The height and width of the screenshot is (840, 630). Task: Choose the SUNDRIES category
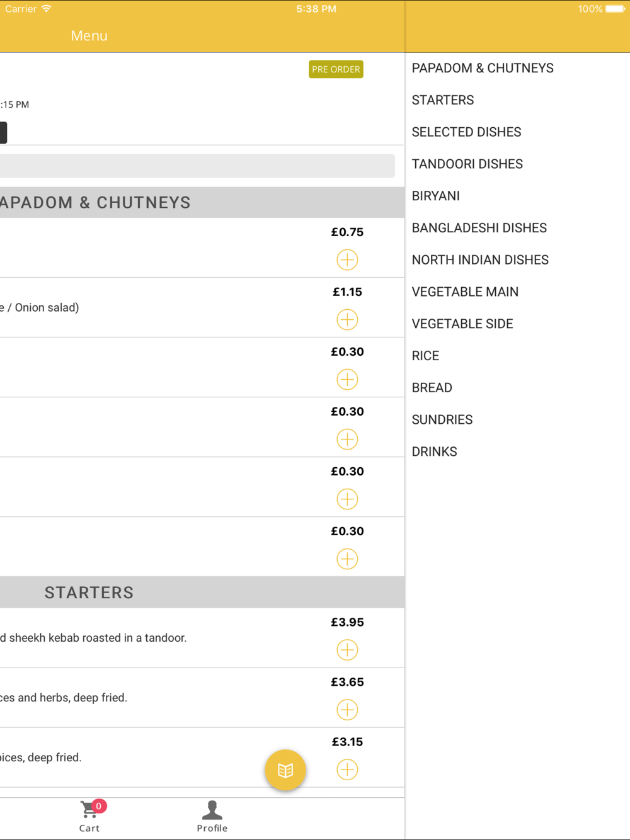coord(442,420)
